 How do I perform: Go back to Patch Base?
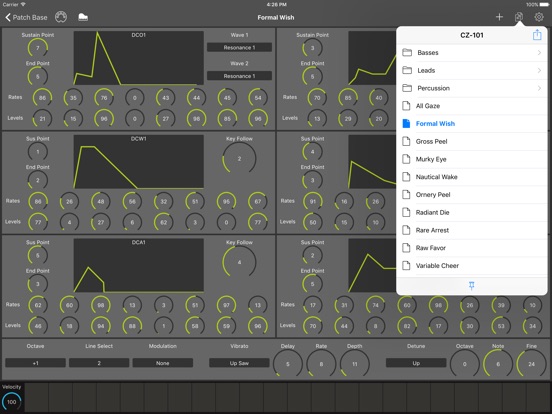[x=26, y=17]
